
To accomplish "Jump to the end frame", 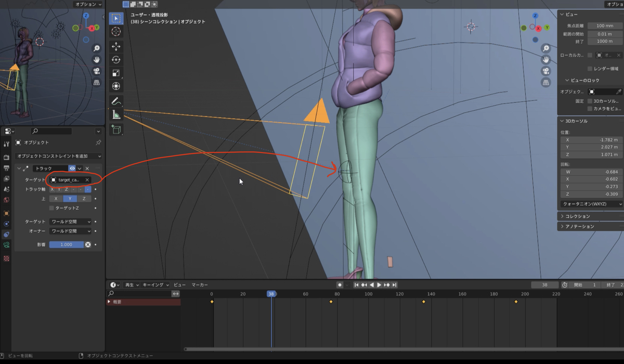I will tap(395, 285).
